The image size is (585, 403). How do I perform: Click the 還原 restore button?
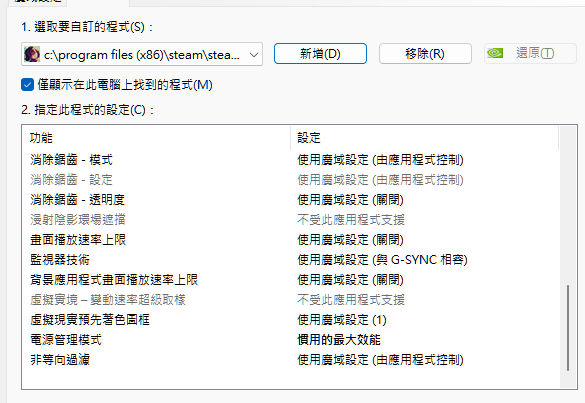click(x=530, y=54)
